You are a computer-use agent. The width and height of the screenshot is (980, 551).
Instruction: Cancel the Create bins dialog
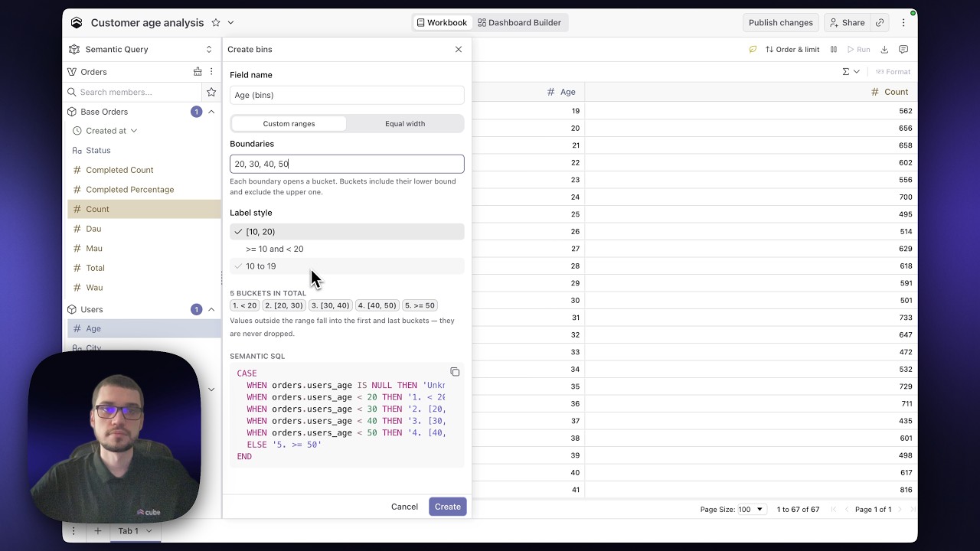tap(404, 507)
